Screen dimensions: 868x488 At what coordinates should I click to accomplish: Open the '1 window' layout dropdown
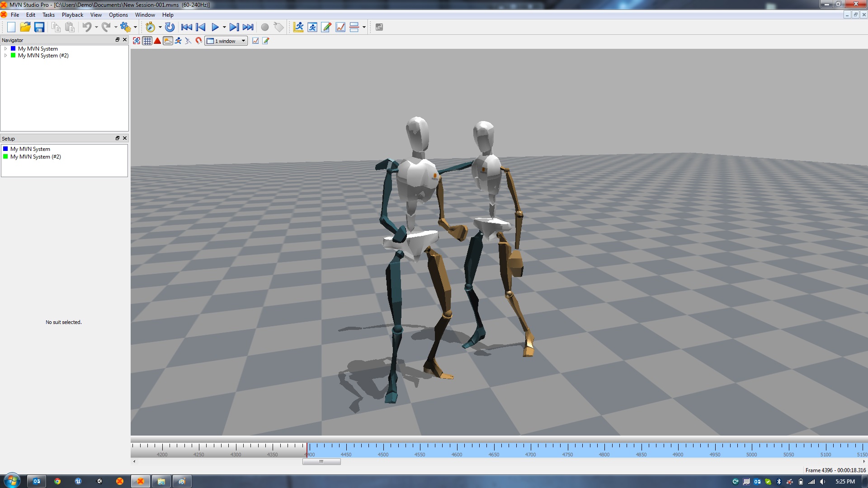(226, 41)
